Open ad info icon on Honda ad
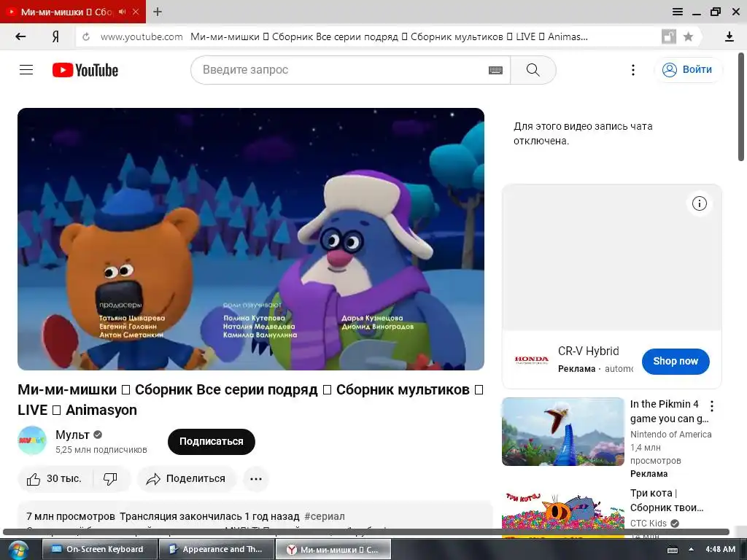747x560 pixels. pyautogui.click(x=699, y=204)
